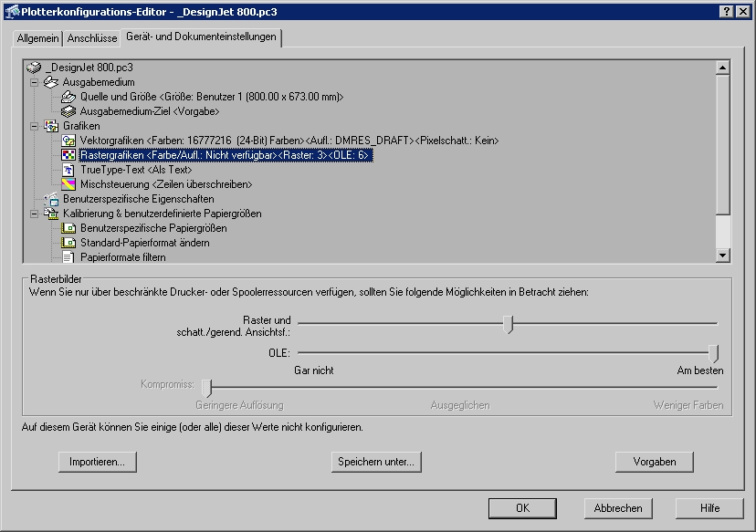The height and width of the screenshot is (532, 756).
Task: Collapse the Kalibrierung & benutzerdefinierte Papiergrößen node
Action: [34, 214]
